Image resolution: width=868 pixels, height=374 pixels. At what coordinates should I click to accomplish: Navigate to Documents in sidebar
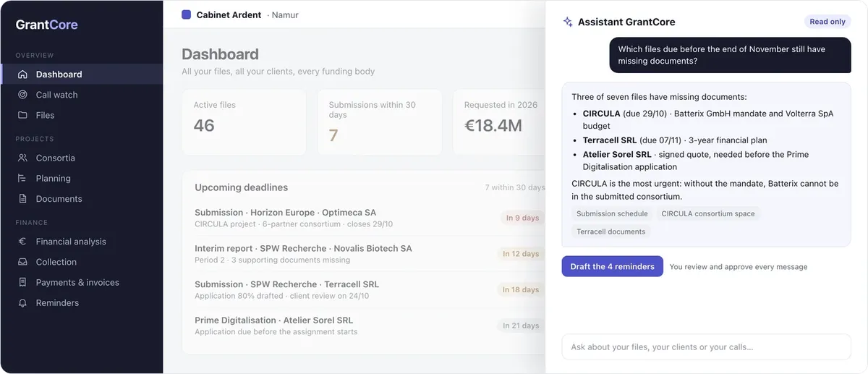82,199
